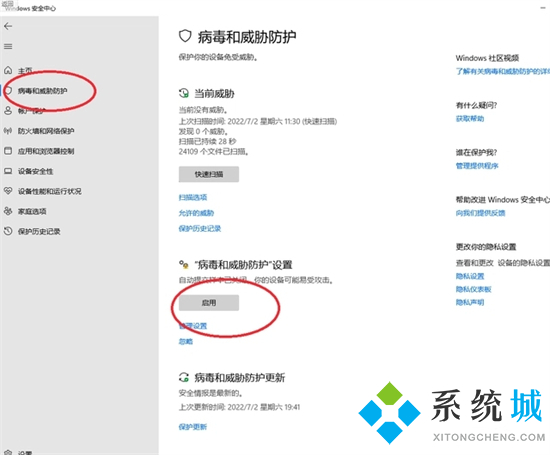Open 应用和浏览器控制 section
This screenshot has height=455, width=550.
pyautogui.click(x=46, y=151)
